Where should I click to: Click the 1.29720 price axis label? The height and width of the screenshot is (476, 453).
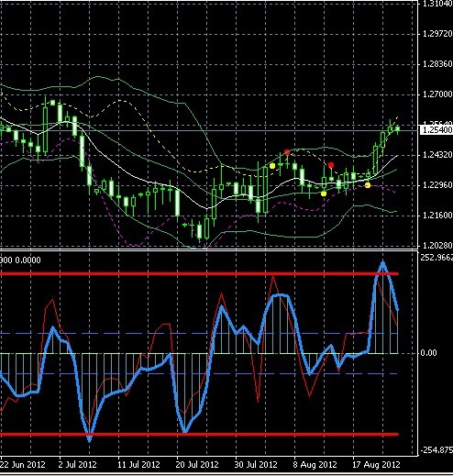(437, 34)
